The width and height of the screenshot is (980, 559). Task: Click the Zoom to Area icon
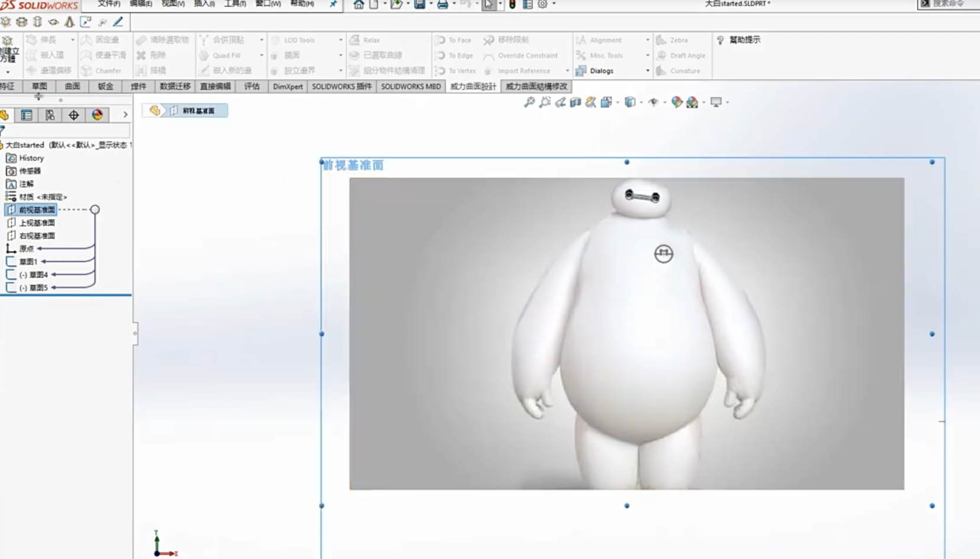[545, 102]
